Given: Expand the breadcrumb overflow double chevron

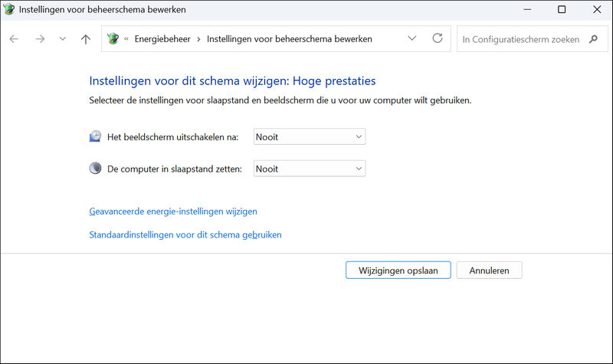Looking at the screenshot, I should [x=126, y=39].
